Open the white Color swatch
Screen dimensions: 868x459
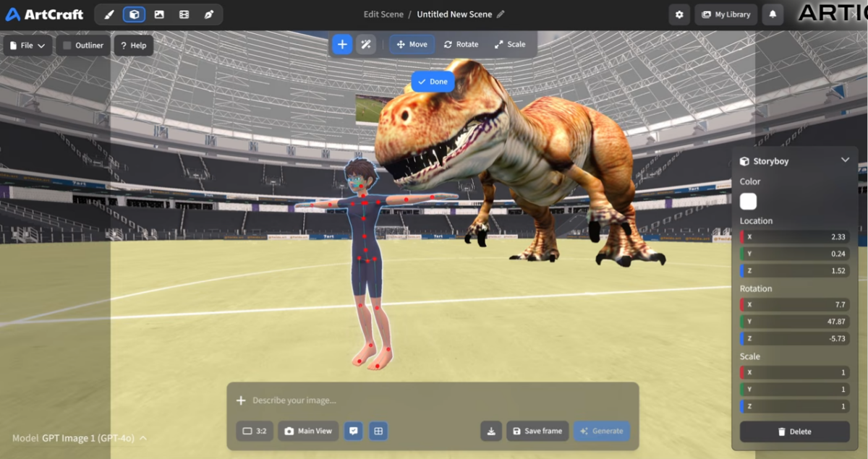748,202
